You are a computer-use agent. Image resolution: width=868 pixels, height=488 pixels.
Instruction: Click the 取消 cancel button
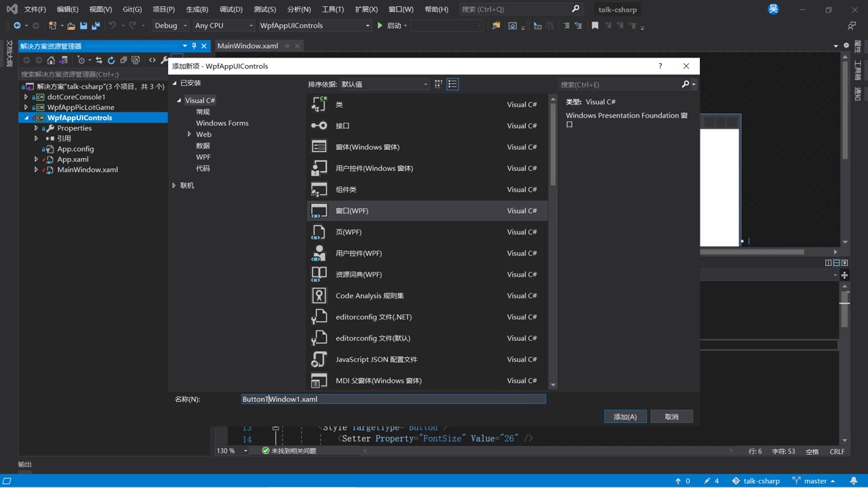671,417
